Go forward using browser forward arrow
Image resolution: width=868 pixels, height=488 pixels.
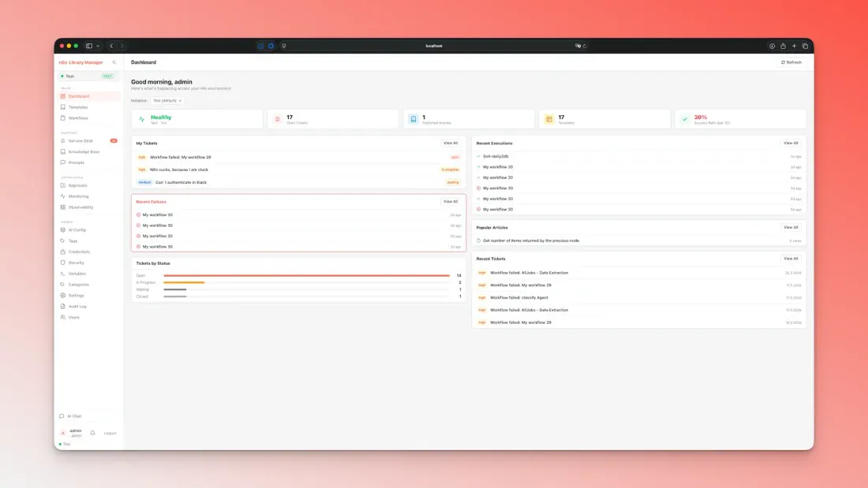tap(122, 46)
